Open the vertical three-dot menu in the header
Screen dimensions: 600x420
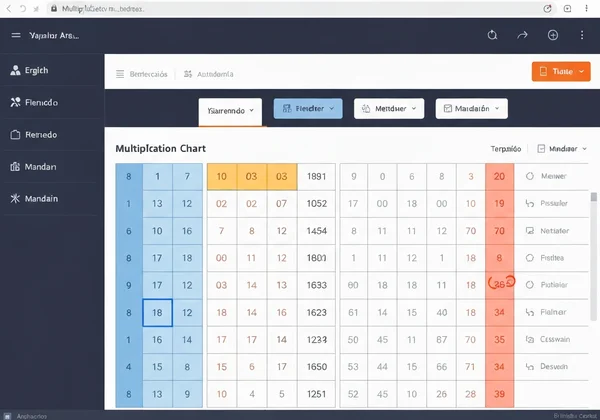(582, 35)
